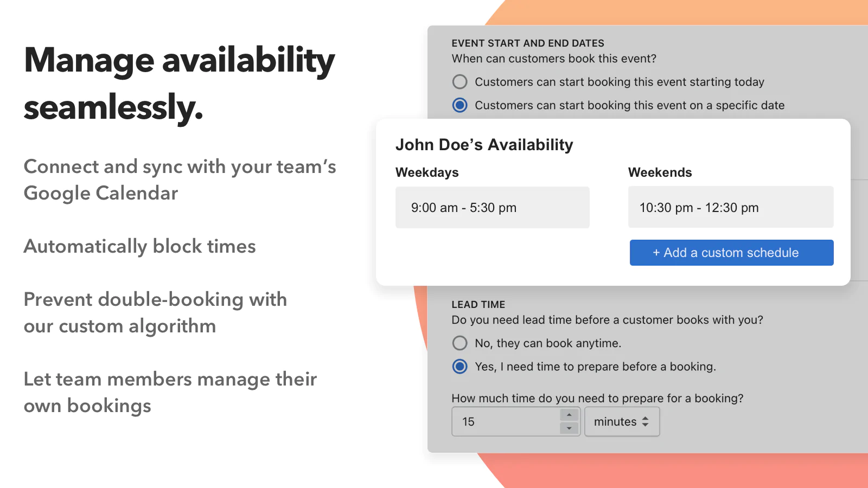
Task: Select 'No, they can book anytime' radio
Action: 460,343
